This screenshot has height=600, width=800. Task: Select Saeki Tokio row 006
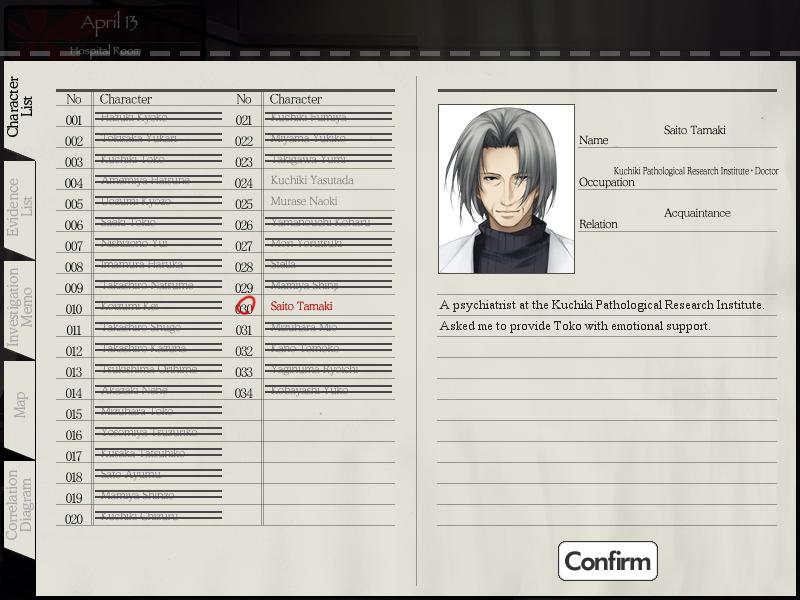point(158,222)
